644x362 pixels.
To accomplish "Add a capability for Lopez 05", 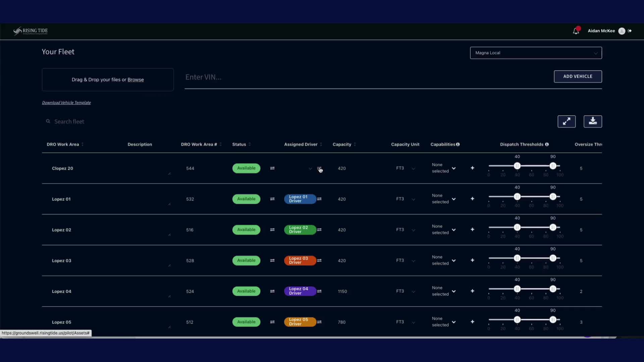I will coord(472,322).
